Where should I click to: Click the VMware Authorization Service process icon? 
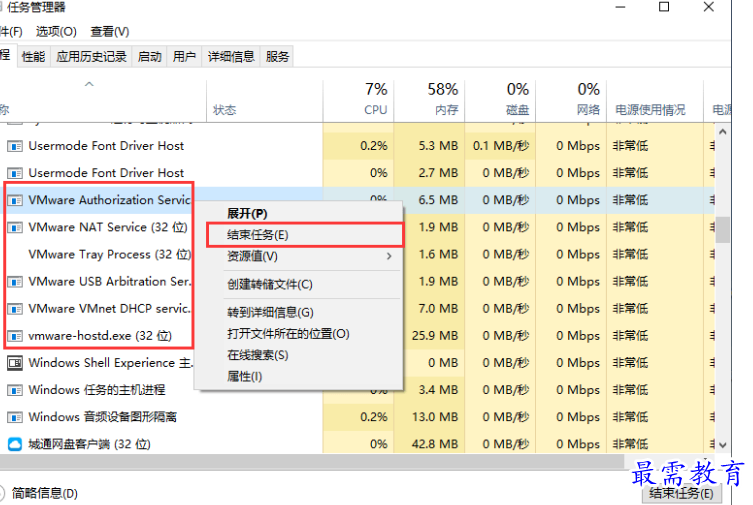pyautogui.click(x=15, y=200)
